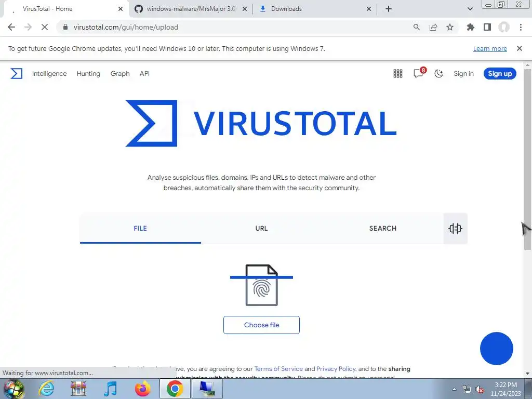The height and width of the screenshot is (399, 532).
Task: Click the large VIRUSTOTAL logo banner
Action: tap(261, 123)
